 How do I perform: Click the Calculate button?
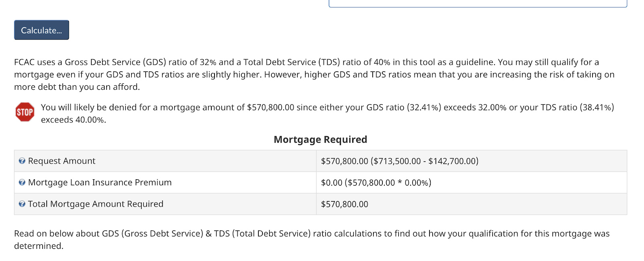click(x=41, y=30)
